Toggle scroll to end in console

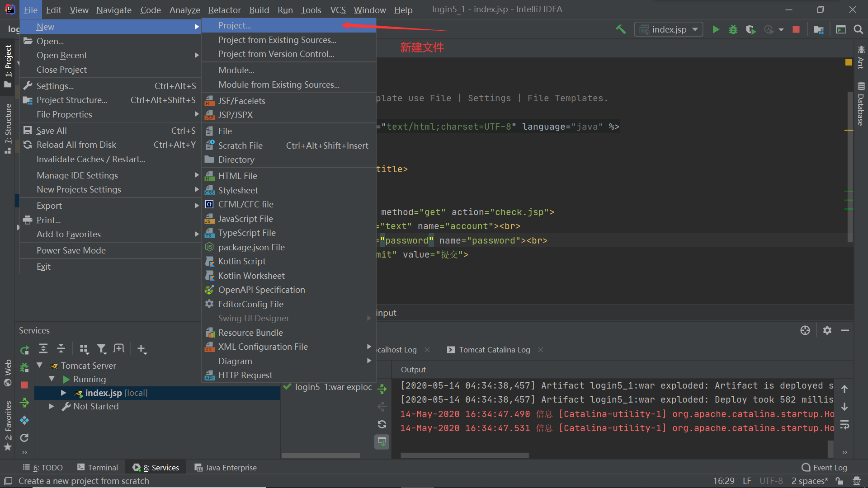click(x=382, y=441)
